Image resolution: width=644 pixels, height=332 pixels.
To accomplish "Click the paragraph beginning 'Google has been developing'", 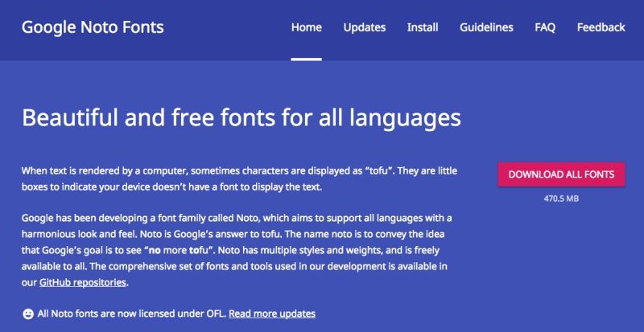I will tap(237, 250).
